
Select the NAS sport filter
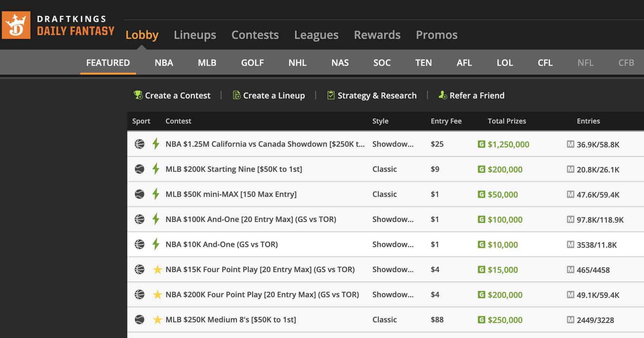tap(340, 63)
